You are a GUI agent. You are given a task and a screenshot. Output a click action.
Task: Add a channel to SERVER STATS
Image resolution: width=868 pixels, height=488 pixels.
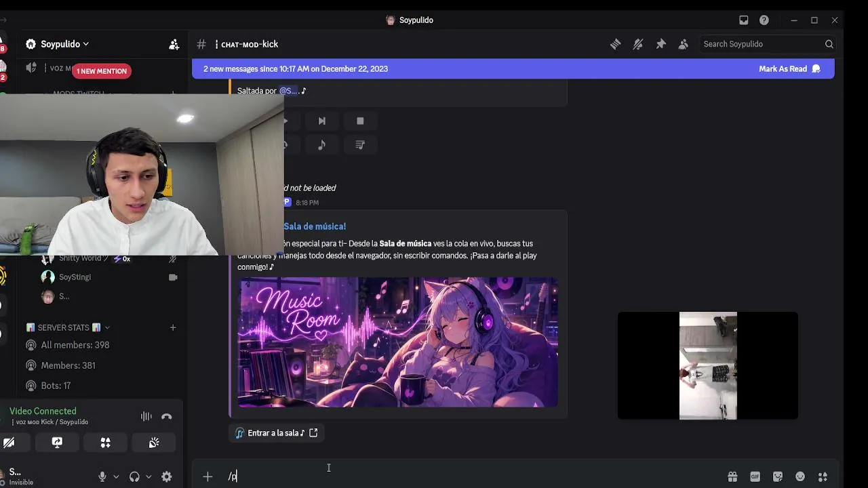pos(173,327)
